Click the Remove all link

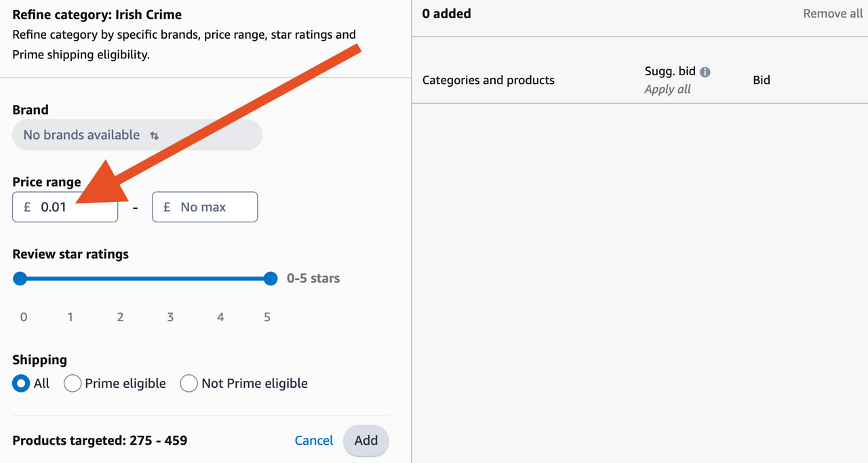(833, 14)
